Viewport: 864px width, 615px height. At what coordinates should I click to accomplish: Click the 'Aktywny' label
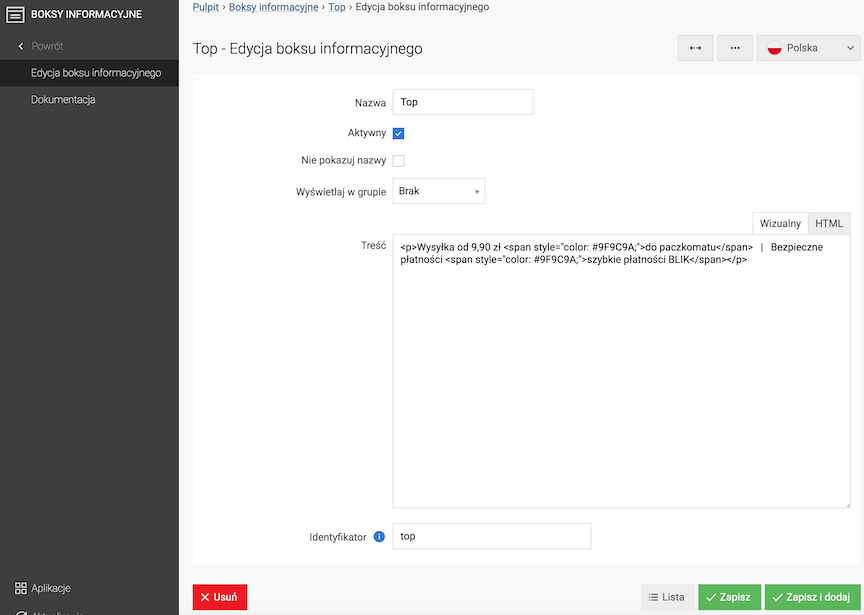coord(366,133)
